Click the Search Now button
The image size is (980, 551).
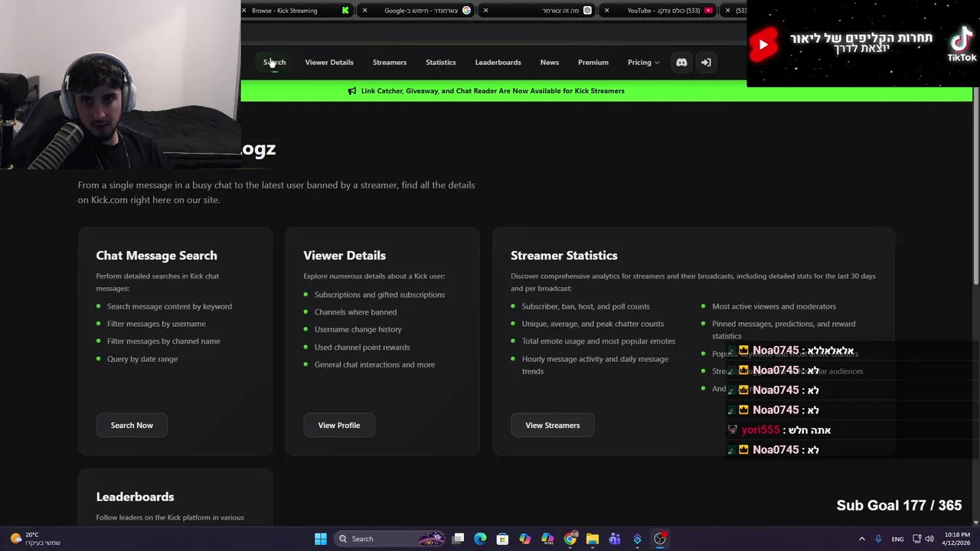click(132, 425)
